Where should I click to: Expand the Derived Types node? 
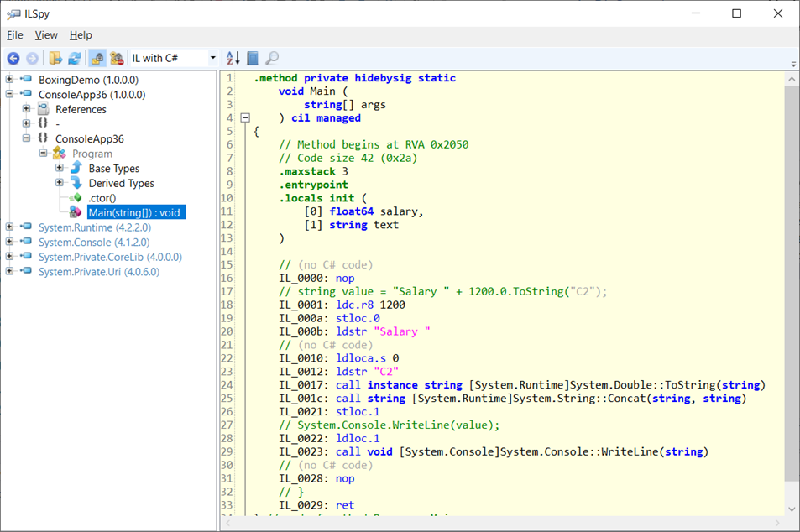60,183
